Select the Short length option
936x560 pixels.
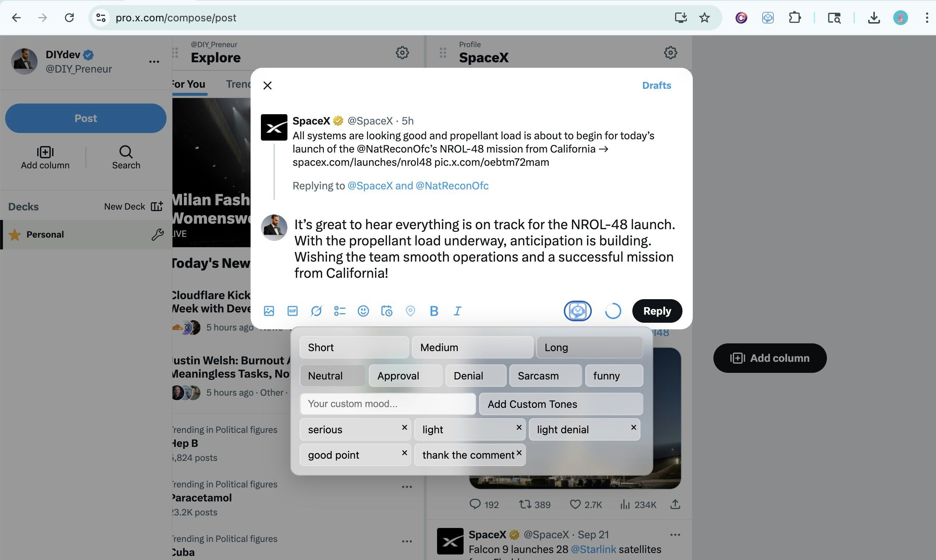354,347
